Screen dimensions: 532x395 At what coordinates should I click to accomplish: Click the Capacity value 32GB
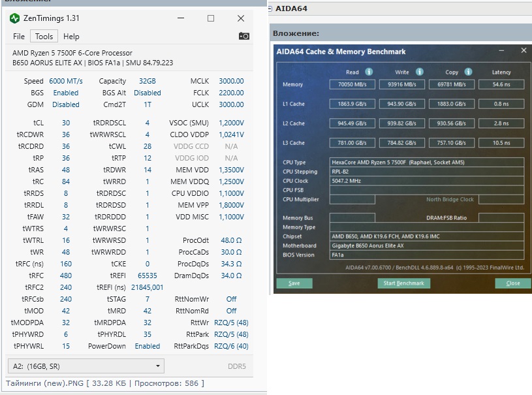click(x=148, y=81)
